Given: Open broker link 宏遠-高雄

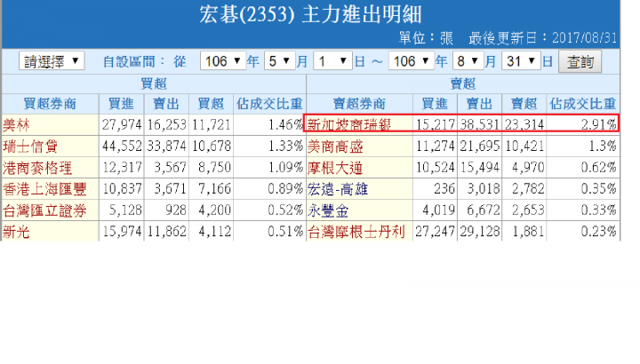Looking at the screenshot, I should tap(338, 189).
